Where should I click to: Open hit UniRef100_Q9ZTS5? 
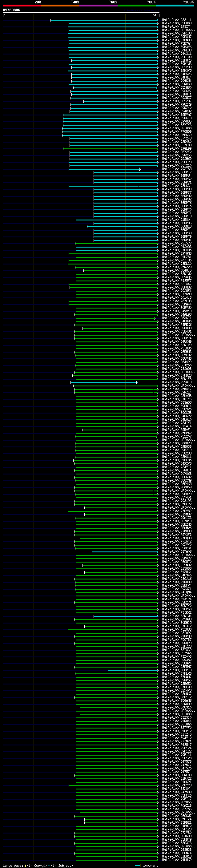coord(177,169)
